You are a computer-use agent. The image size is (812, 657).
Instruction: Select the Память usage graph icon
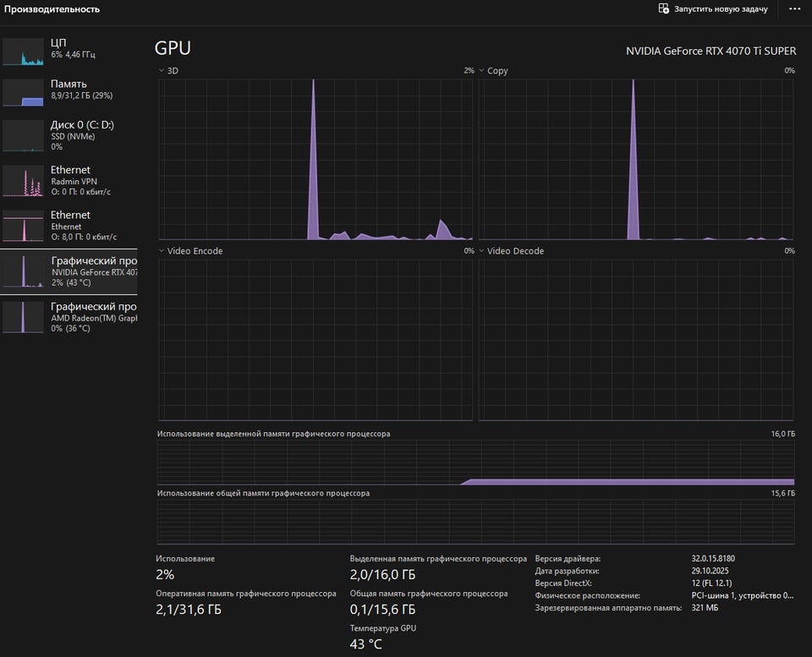coord(24,93)
